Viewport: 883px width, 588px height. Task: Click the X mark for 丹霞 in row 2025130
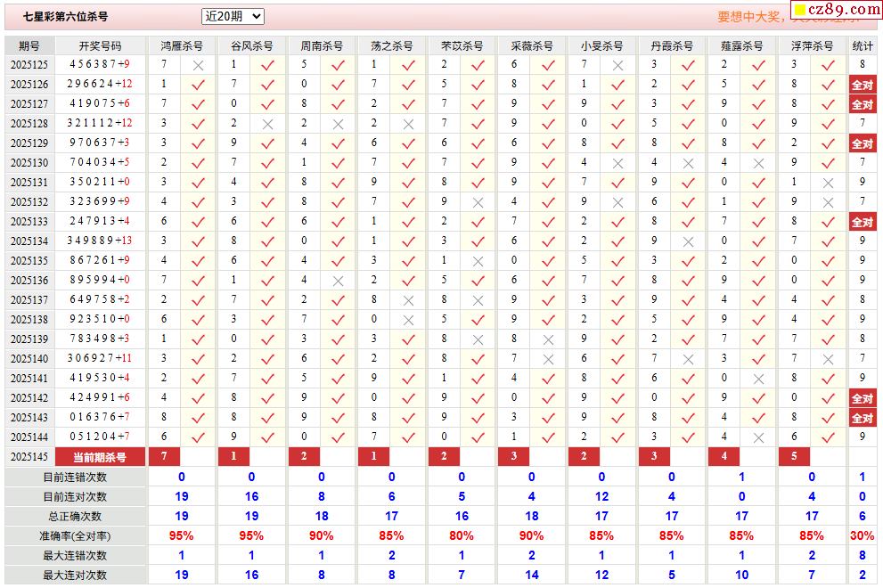click(688, 163)
